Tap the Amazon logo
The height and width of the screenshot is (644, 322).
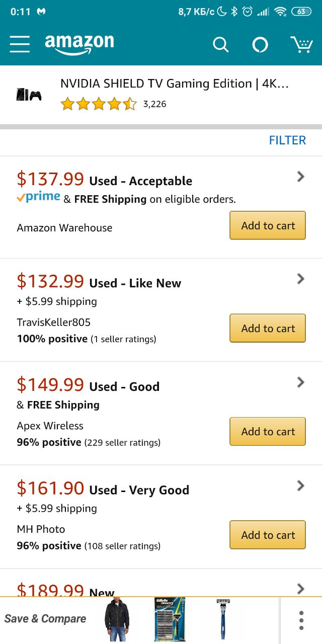point(79,44)
